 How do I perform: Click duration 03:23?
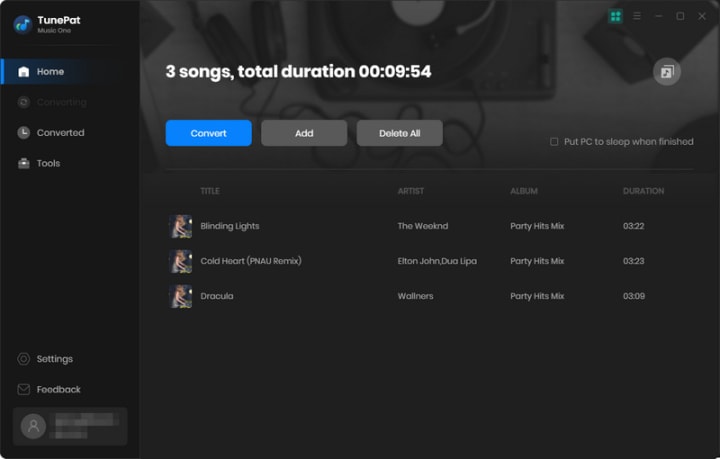tap(634, 261)
